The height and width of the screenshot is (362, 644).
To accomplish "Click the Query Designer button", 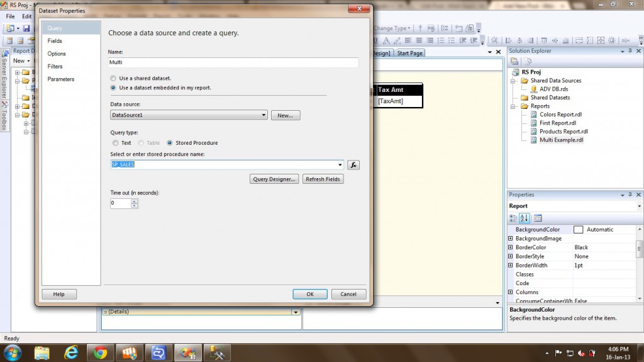I will 274,179.
